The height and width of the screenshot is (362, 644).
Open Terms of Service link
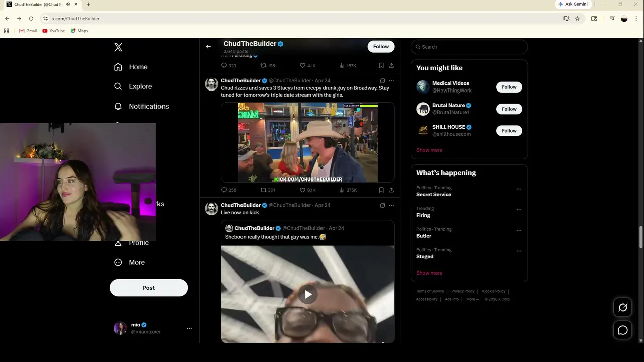click(x=430, y=291)
